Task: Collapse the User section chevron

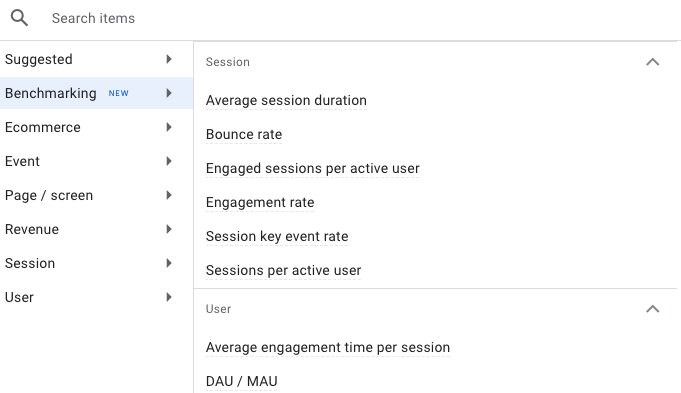Action: pos(652,309)
